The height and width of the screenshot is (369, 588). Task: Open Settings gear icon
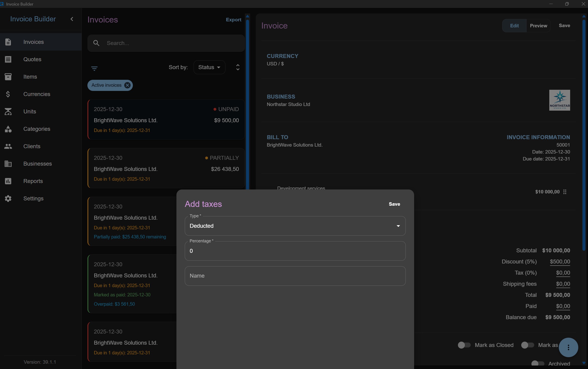pos(8,199)
